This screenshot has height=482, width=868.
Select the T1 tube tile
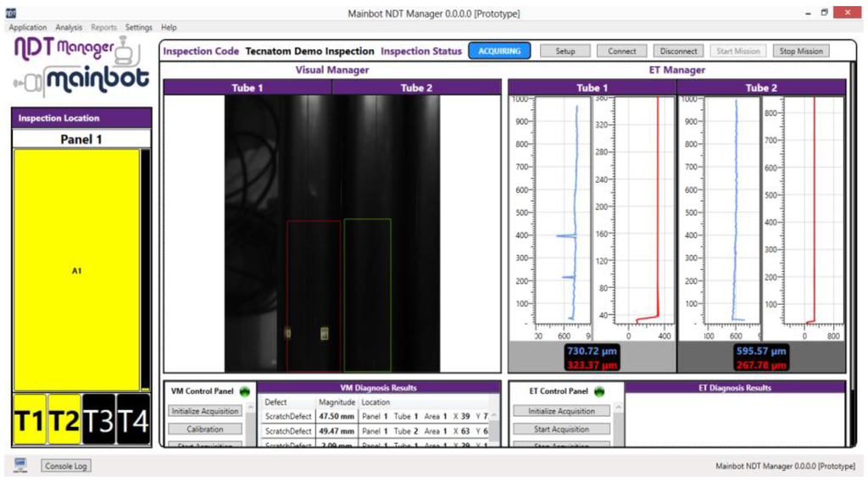[31, 418]
